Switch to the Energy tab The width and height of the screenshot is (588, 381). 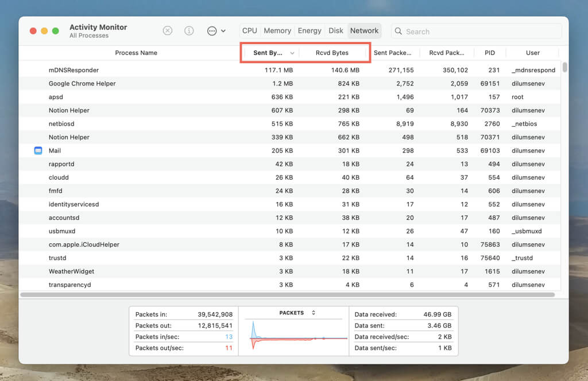pos(310,31)
